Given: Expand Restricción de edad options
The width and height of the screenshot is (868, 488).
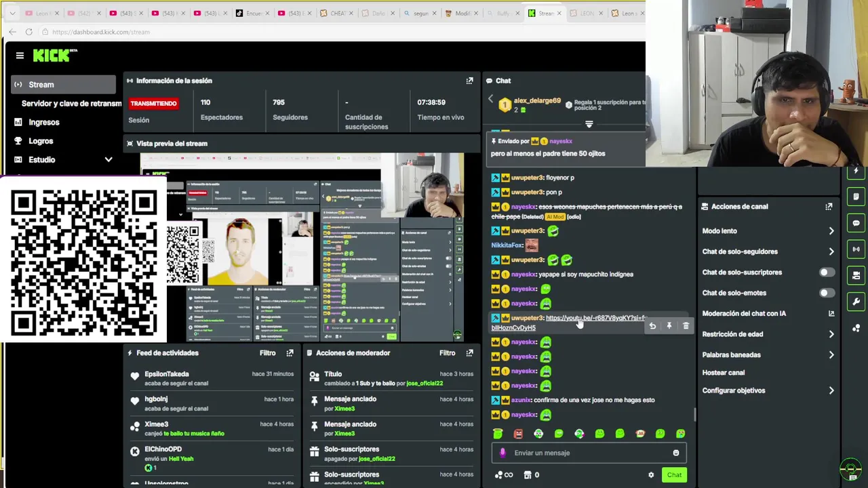Looking at the screenshot, I should click(831, 334).
